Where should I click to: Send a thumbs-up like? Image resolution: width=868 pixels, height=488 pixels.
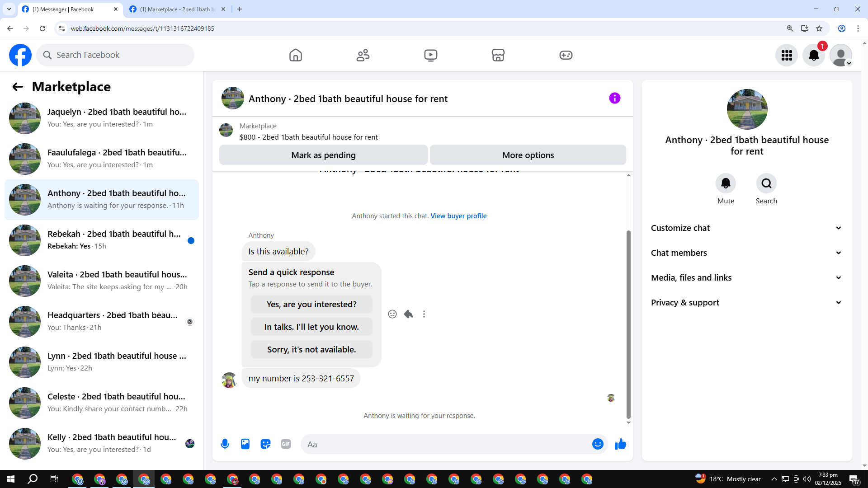(620, 444)
